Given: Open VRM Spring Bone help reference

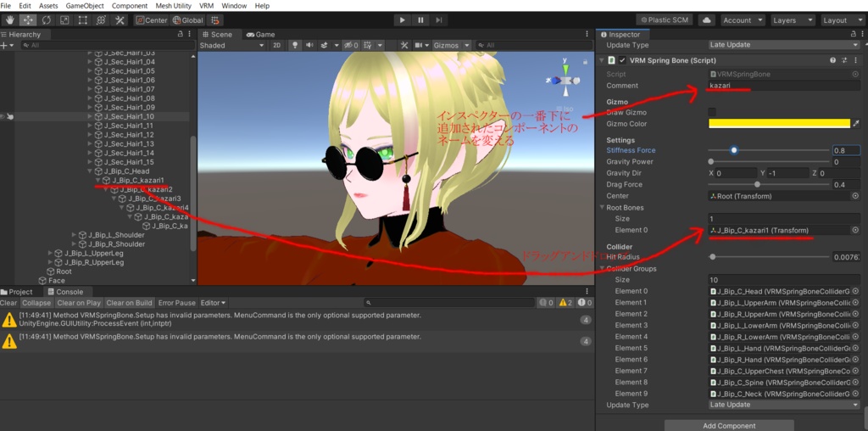Looking at the screenshot, I should 832,60.
